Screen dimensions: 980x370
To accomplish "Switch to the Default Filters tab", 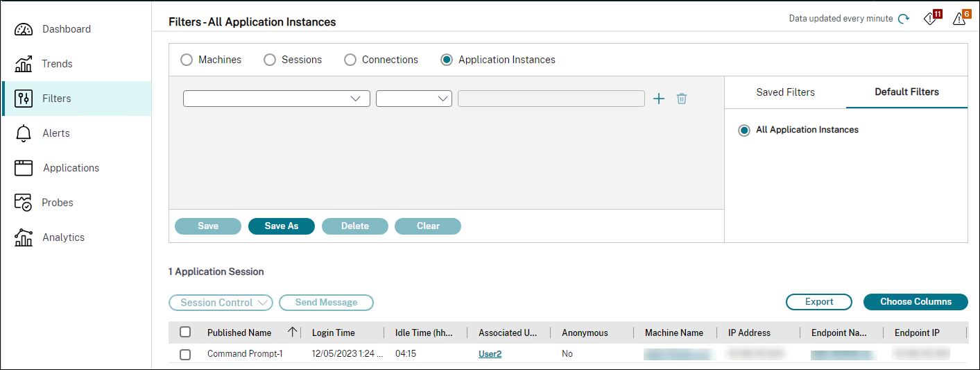I will [x=906, y=92].
